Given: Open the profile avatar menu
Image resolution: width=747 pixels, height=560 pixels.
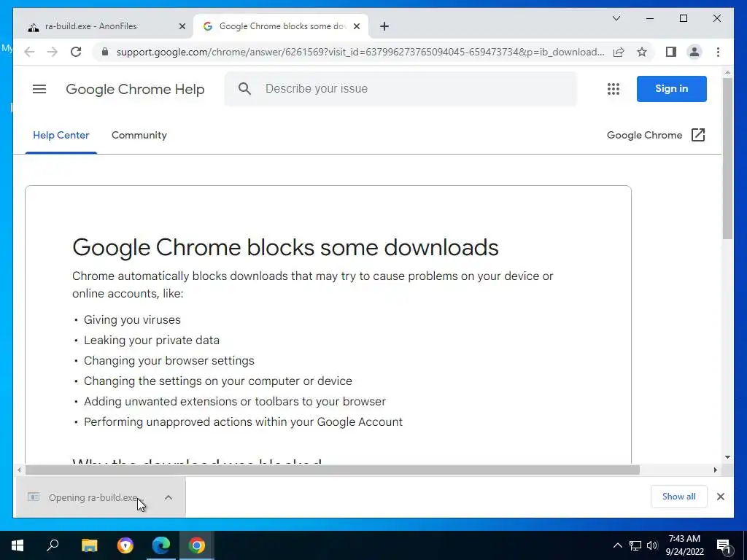Looking at the screenshot, I should 694,52.
